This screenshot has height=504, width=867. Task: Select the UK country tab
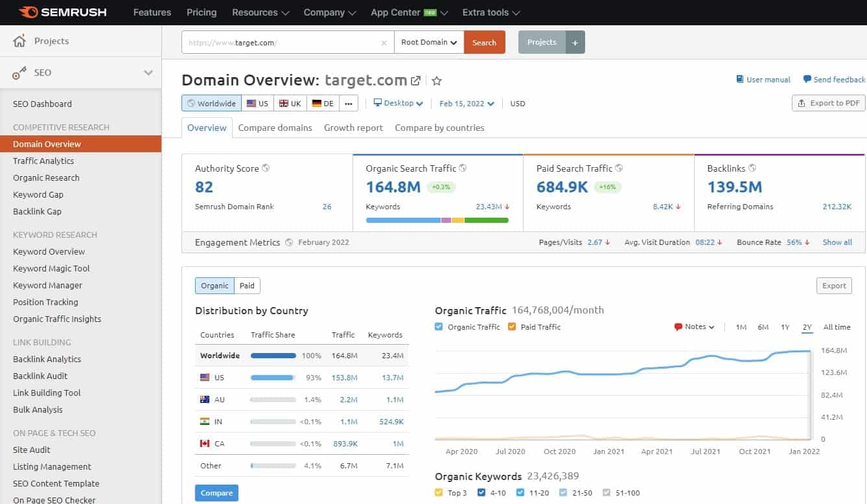[x=290, y=102]
